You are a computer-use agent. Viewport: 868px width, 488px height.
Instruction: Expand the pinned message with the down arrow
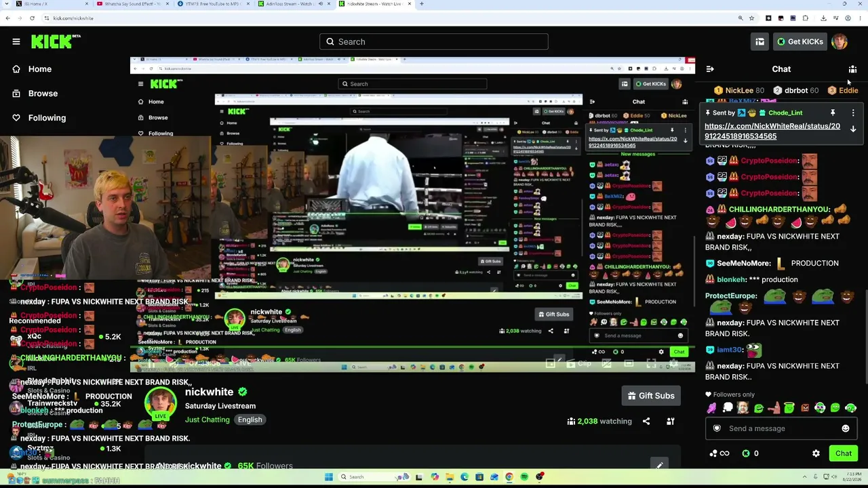click(x=853, y=129)
